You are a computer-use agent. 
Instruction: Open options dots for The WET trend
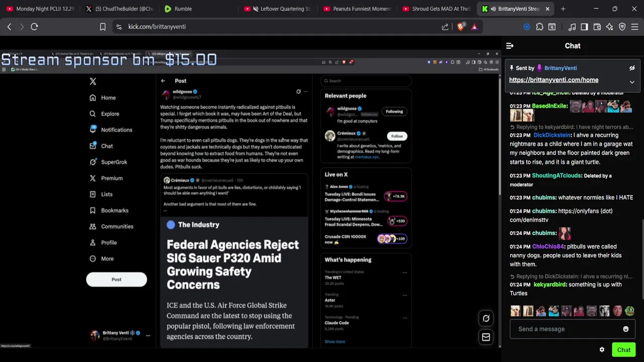(405, 273)
